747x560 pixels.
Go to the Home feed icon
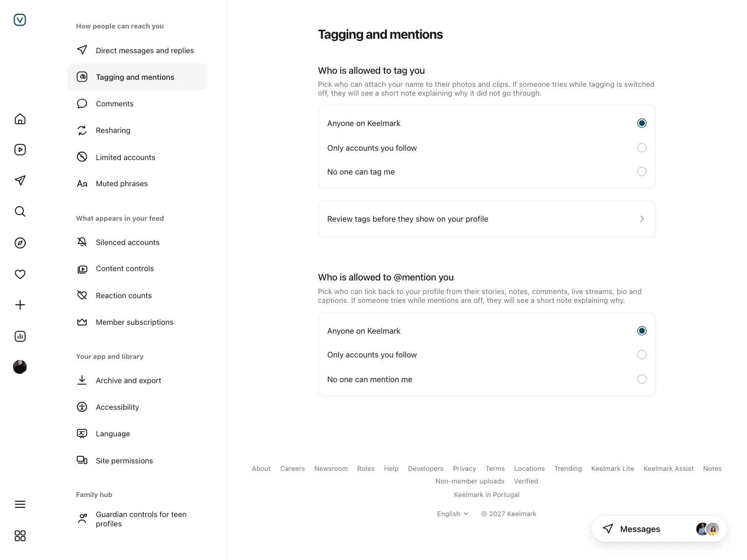coord(20,119)
